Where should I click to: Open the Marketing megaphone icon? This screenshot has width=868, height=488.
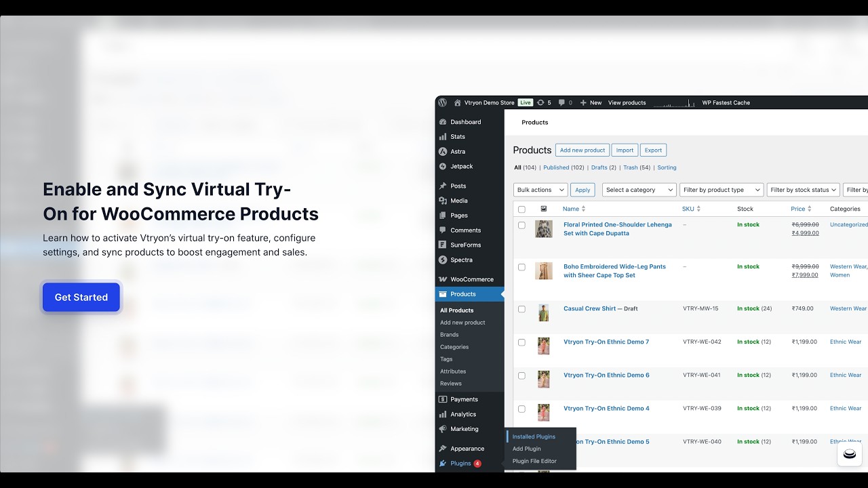443,429
